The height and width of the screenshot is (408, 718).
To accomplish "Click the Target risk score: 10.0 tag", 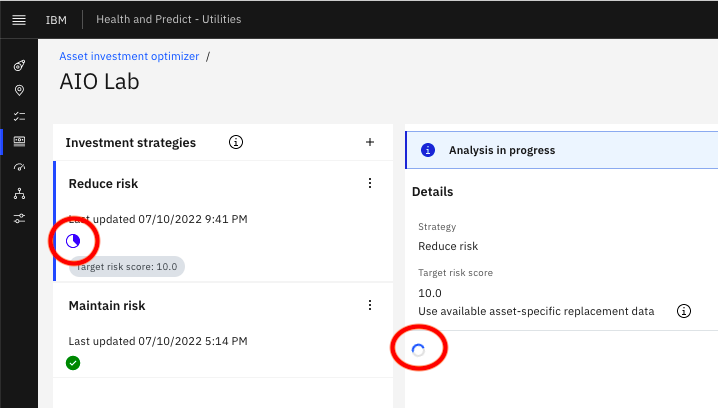I will pos(127,267).
